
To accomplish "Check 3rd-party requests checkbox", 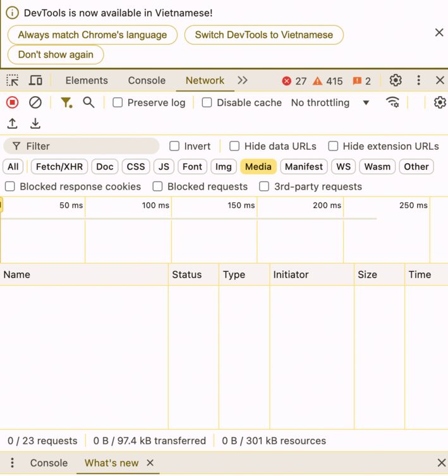I will 264,186.
